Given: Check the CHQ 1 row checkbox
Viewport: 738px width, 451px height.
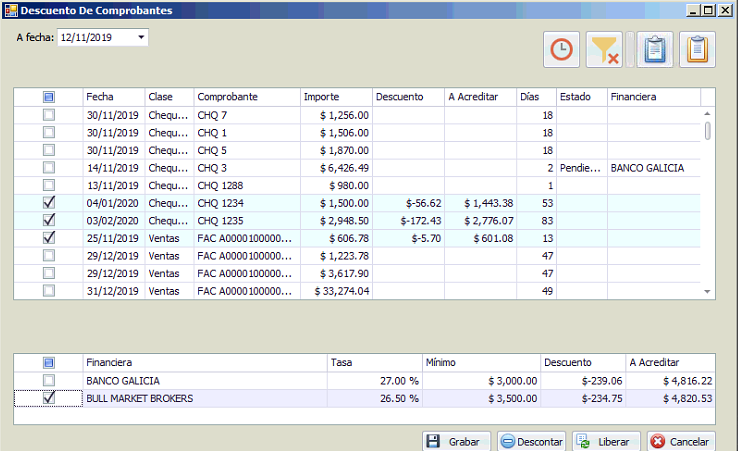Looking at the screenshot, I should pyautogui.click(x=48, y=132).
